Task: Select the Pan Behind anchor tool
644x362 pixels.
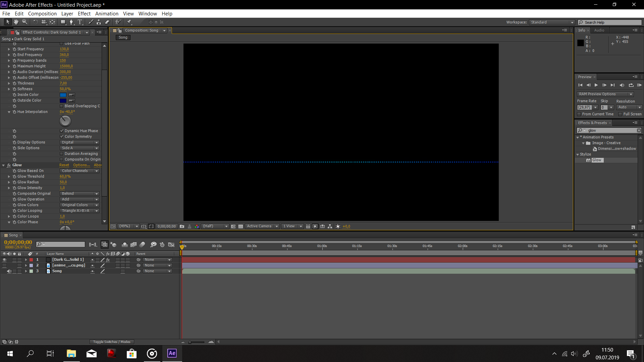Action: 53,22
